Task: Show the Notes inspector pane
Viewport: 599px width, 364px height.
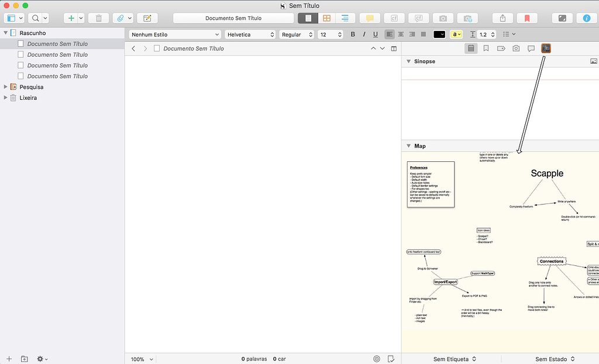Action: [472, 48]
